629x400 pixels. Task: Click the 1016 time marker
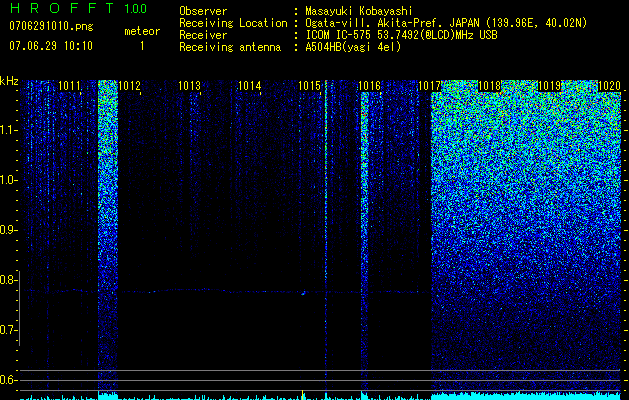(x=369, y=86)
